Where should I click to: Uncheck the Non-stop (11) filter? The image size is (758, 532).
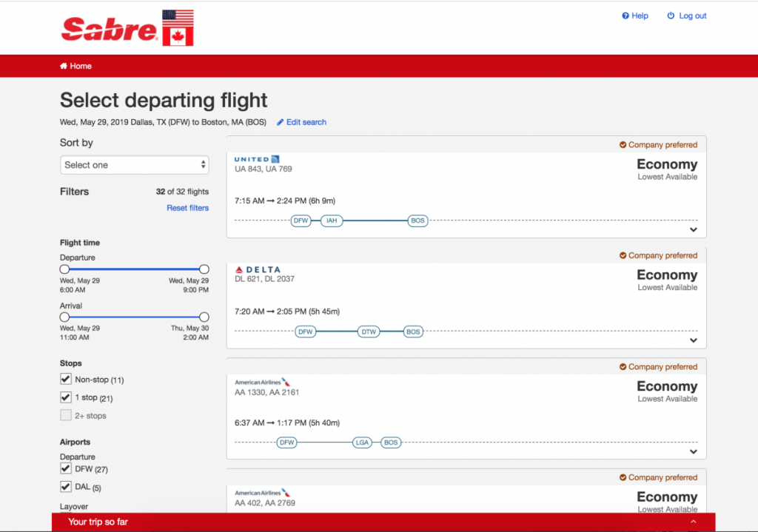tap(66, 379)
